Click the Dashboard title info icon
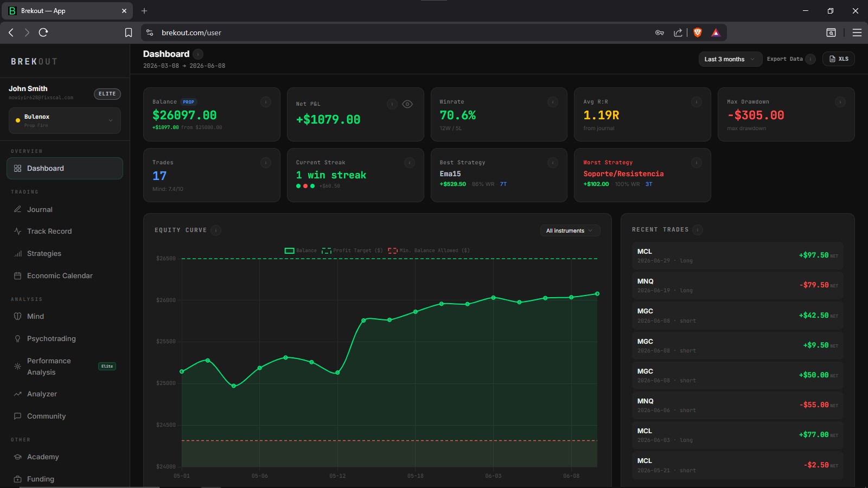 tap(198, 54)
